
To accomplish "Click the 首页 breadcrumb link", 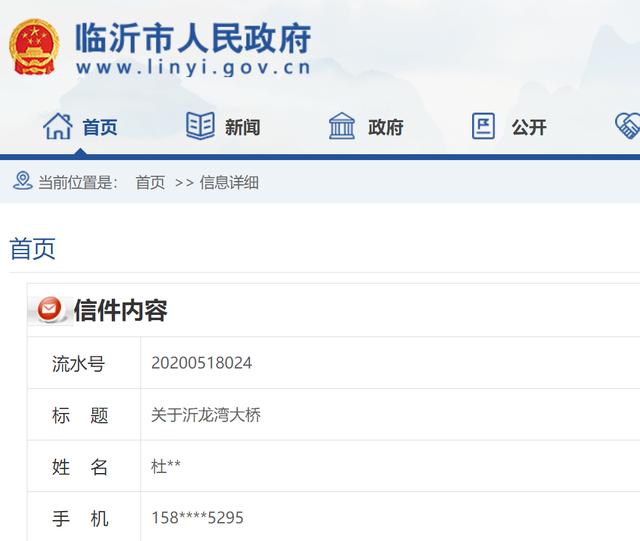I will [x=150, y=183].
